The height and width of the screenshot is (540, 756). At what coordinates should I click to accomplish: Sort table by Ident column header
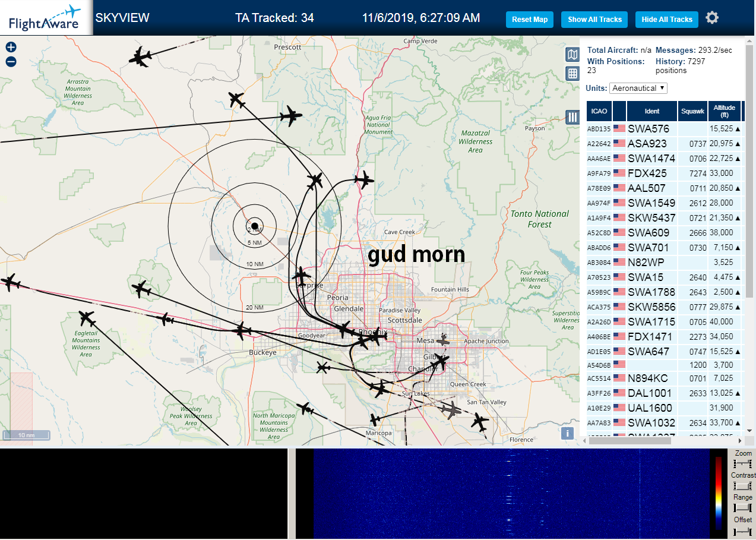651,111
